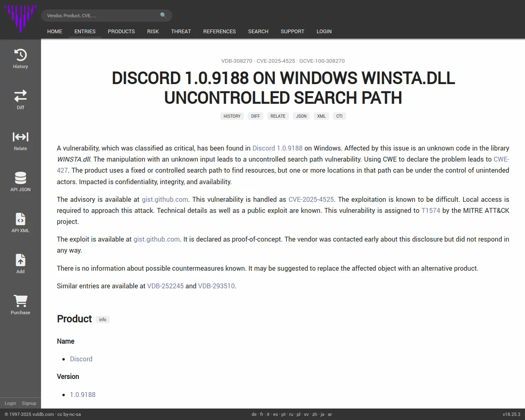This screenshot has width=525, height=420.
Task: Click the DIFF tag button under title
Action: pos(256,116)
